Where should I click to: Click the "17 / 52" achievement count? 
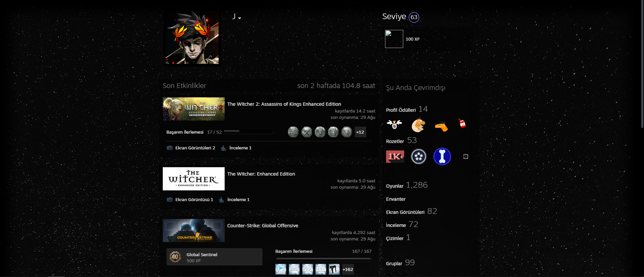tap(215, 132)
